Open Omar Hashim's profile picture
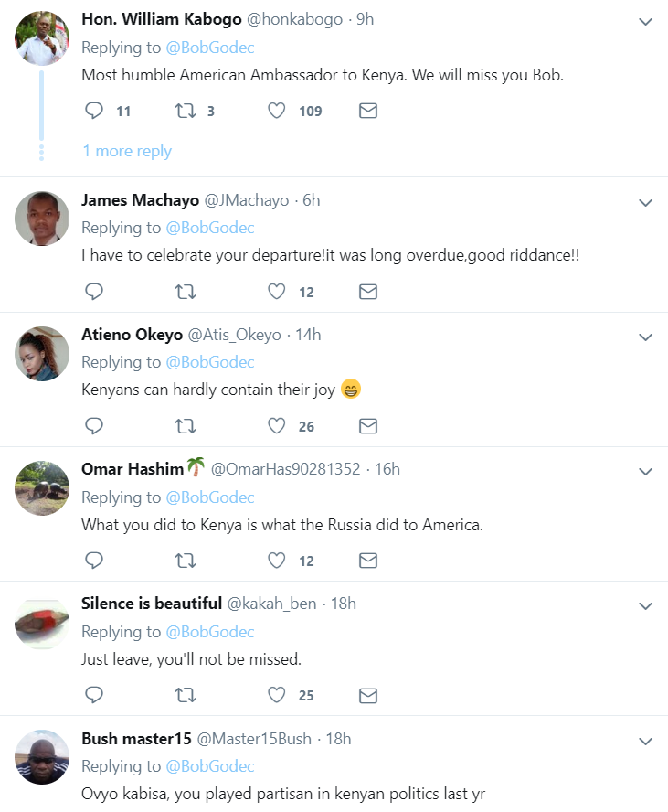This screenshot has height=812, width=668. click(x=41, y=488)
